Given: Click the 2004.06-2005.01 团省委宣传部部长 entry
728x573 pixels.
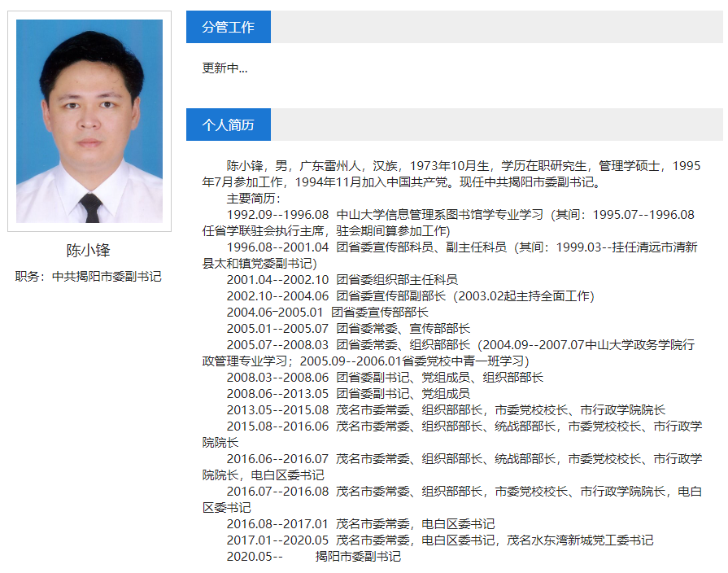Looking at the screenshot, I should [327, 313].
